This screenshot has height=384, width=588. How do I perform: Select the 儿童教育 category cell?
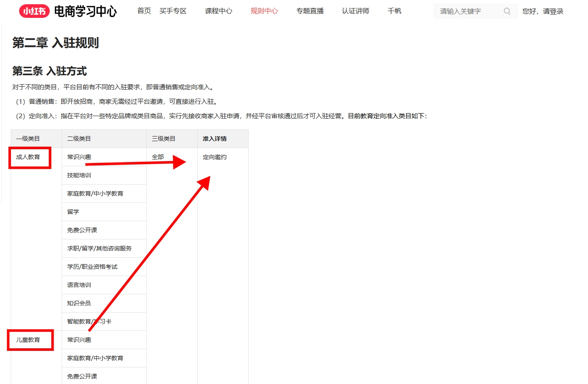click(30, 339)
